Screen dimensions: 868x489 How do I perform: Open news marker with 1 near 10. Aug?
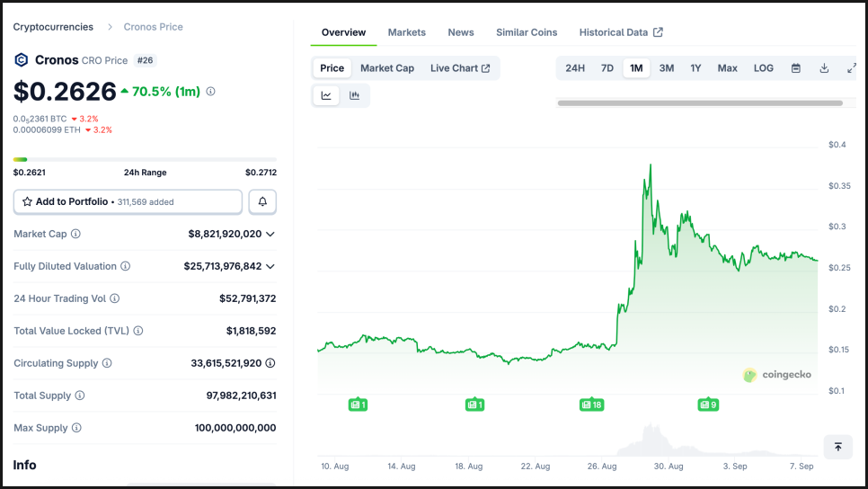(x=358, y=405)
